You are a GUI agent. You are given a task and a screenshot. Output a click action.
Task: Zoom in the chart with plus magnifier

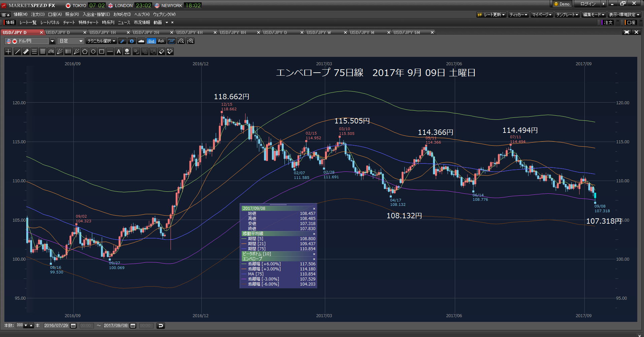pos(190,41)
